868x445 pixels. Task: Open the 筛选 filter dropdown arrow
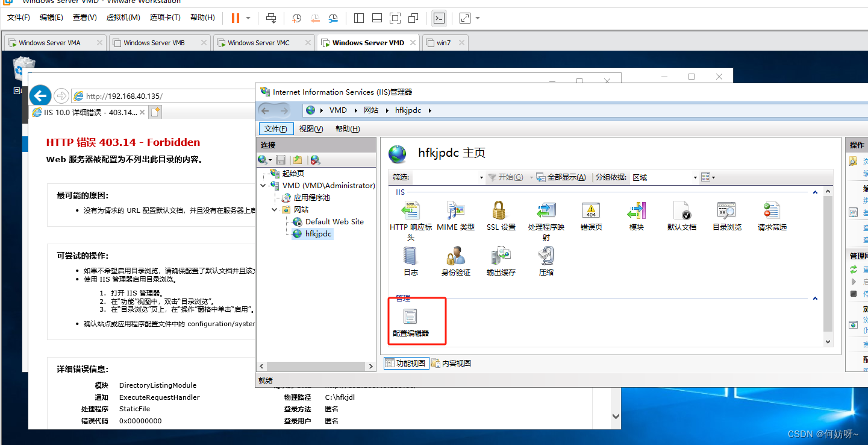pos(481,177)
